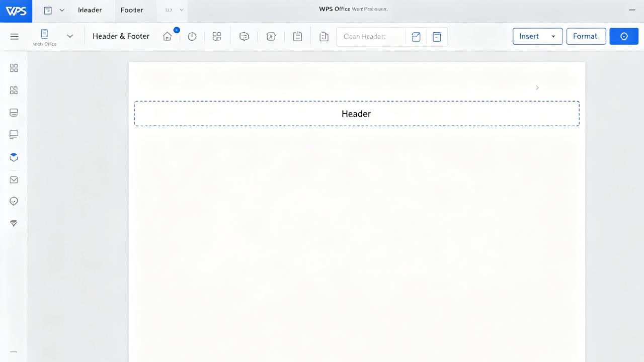The width and height of the screenshot is (644, 362).
Task: Click the envelope mail sidebar icon
Action: pos(14,179)
